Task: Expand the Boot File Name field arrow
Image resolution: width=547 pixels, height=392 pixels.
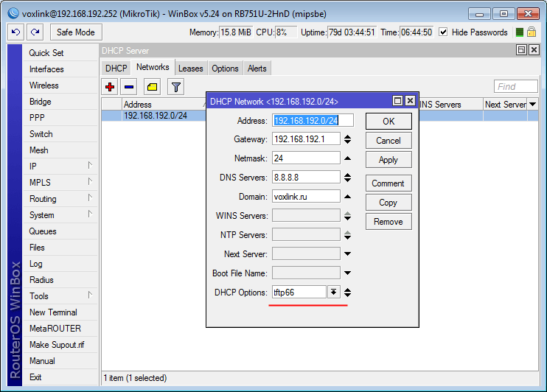Action: pos(347,273)
